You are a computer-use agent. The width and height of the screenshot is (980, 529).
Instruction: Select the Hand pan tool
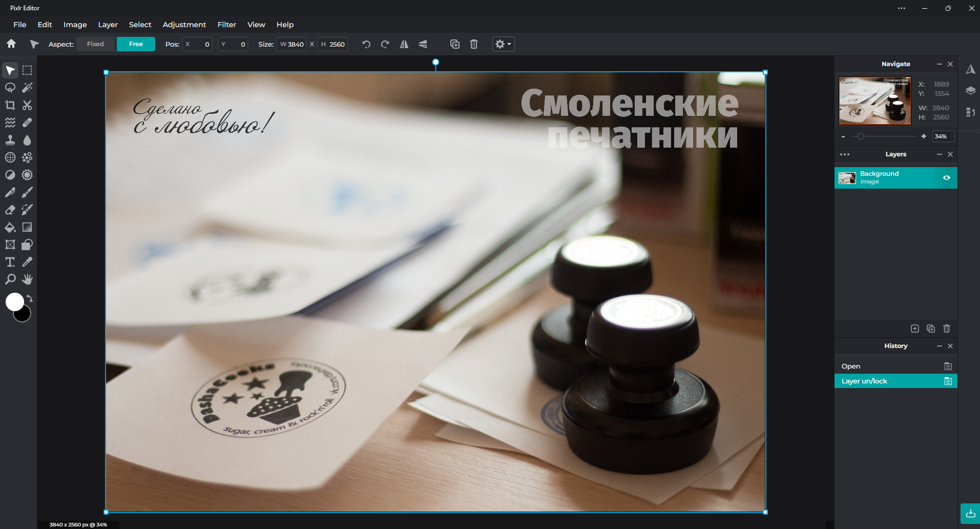(x=27, y=279)
